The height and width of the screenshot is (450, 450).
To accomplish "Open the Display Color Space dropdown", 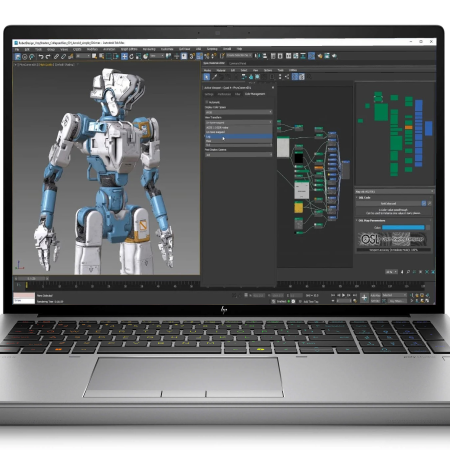I will pos(238,112).
